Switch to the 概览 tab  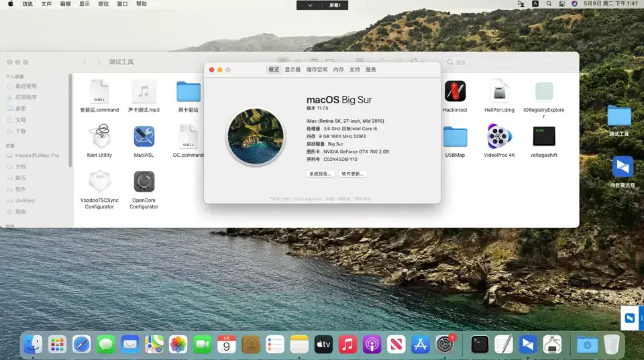[x=274, y=69]
